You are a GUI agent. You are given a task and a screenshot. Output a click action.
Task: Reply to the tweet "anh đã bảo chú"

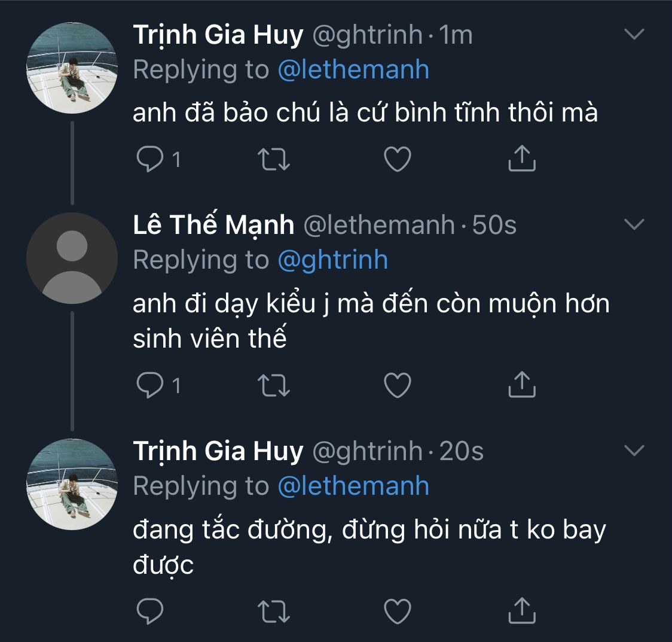150,159
